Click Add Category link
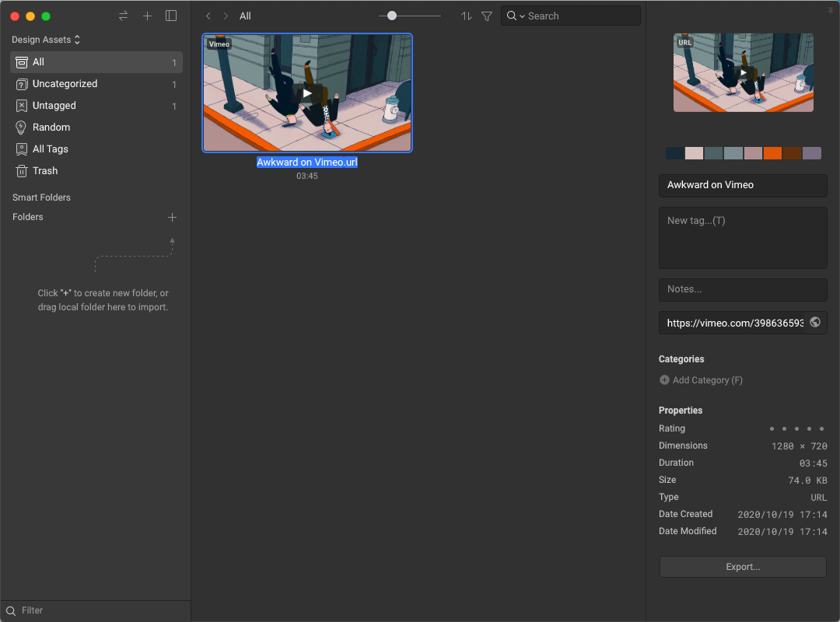Screen dimensions: 840x622 708,380
